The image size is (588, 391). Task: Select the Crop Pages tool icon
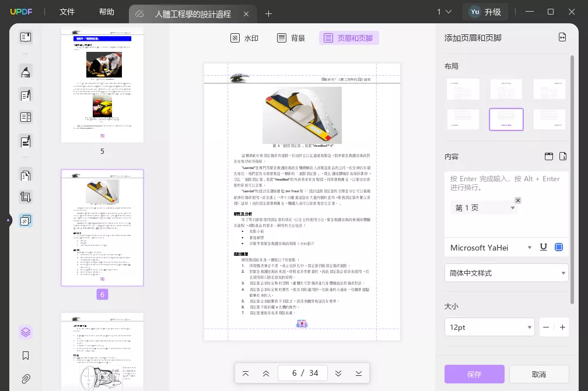click(x=26, y=197)
